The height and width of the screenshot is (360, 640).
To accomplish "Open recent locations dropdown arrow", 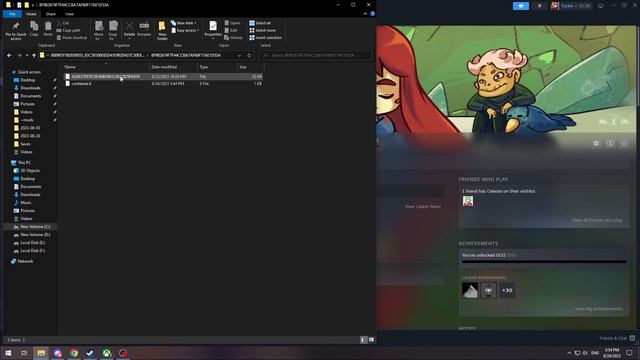I will [27, 55].
